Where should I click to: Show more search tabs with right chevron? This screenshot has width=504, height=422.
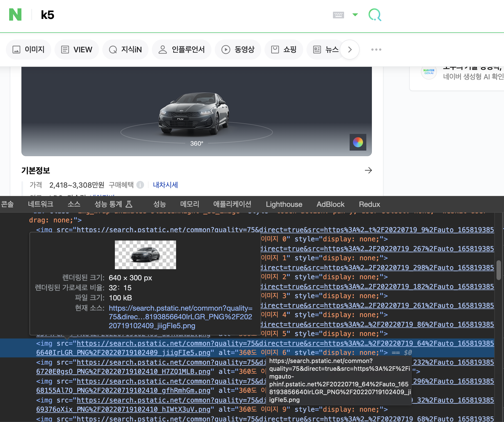click(350, 50)
